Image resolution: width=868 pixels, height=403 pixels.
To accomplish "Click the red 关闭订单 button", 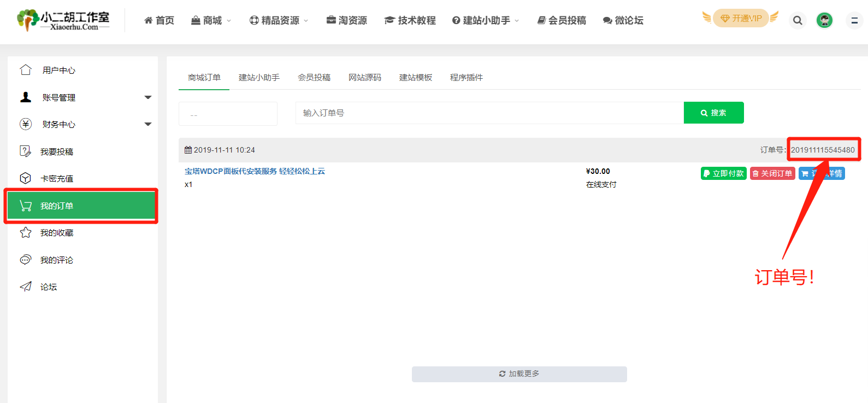I will (x=772, y=173).
